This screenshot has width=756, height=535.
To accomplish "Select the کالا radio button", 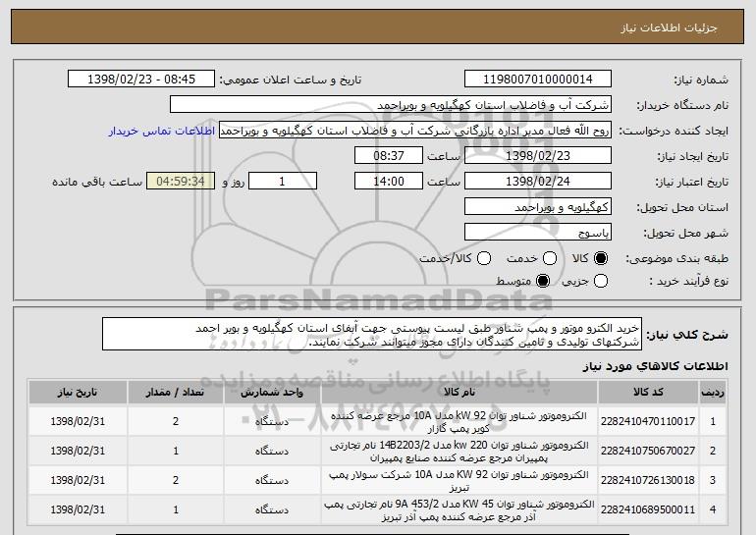I will pyautogui.click(x=601, y=259).
